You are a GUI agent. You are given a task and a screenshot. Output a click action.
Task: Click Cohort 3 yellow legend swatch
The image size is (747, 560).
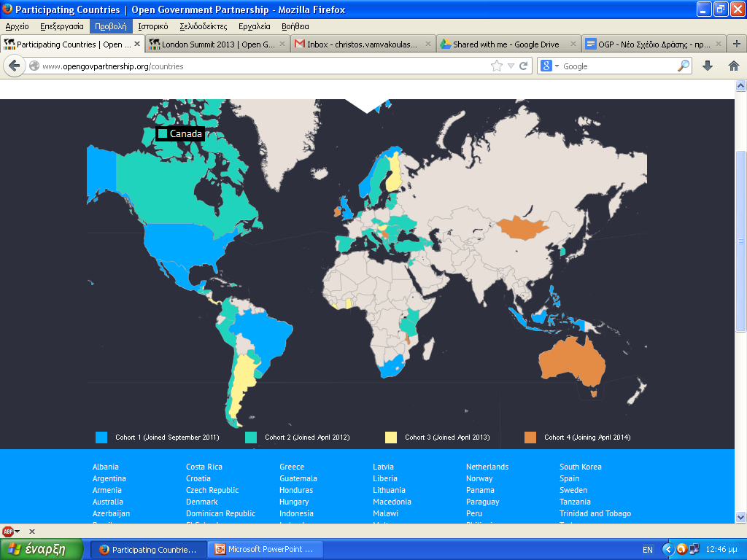click(391, 437)
